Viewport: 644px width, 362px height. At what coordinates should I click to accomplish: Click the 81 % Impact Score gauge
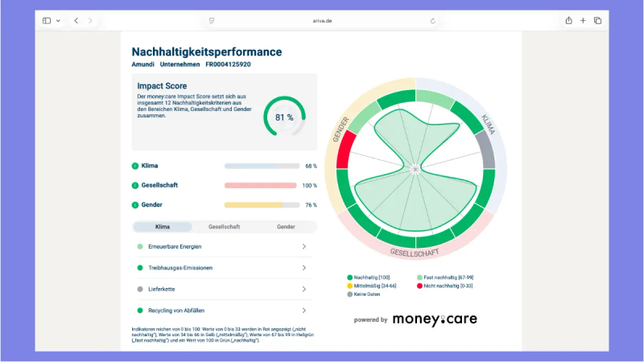284,117
